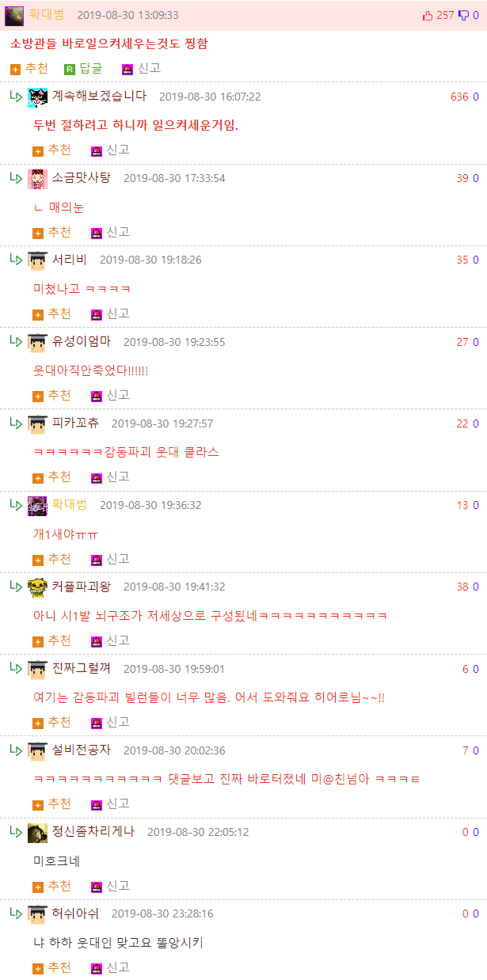This screenshot has width=487, height=980.
Task: Click the cat avatar of 계속해보겠습니다
Action: click(37, 97)
